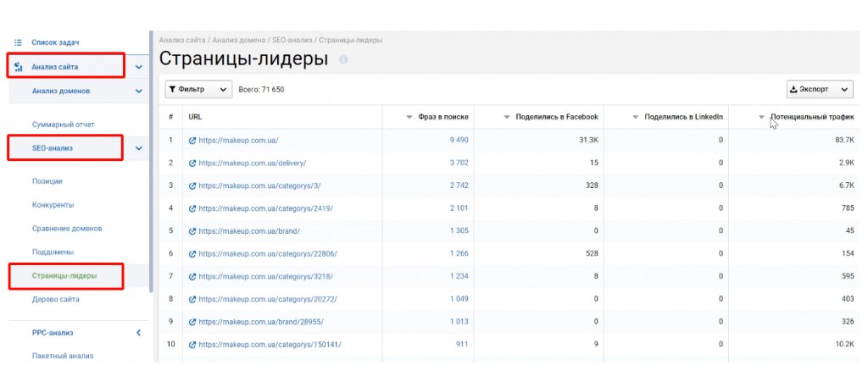
Task: Click phrase count 911
Action: point(462,345)
